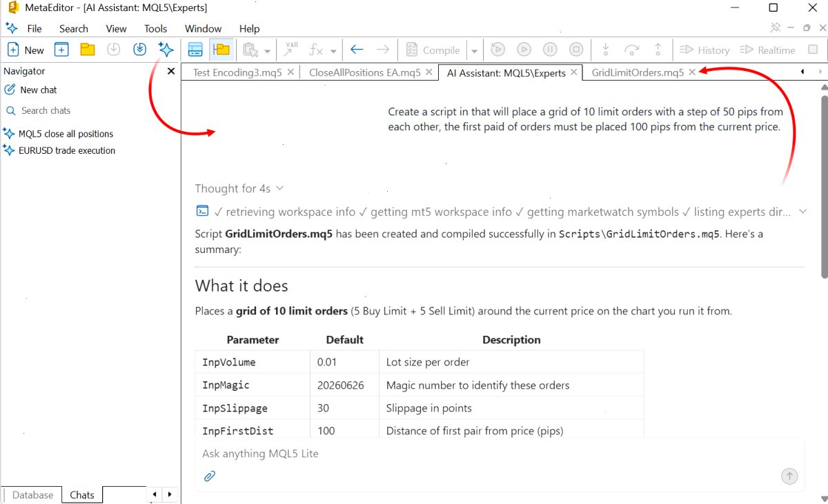Click the 'Ask anything MQL5 Lite' input field
The image size is (828, 504).
pyautogui.click(x=500, y=454)
